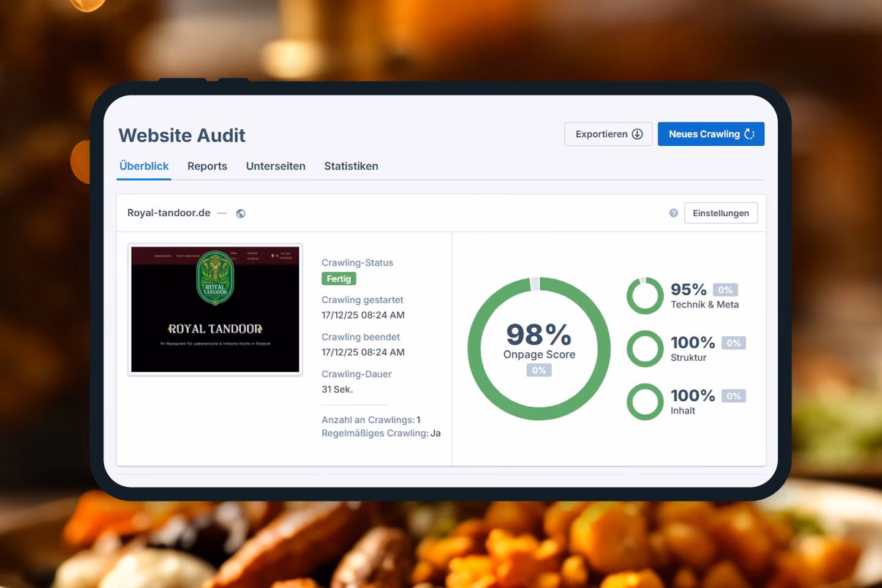
Task: Switch to the Statistiken tab
Action: coord(351,166)
